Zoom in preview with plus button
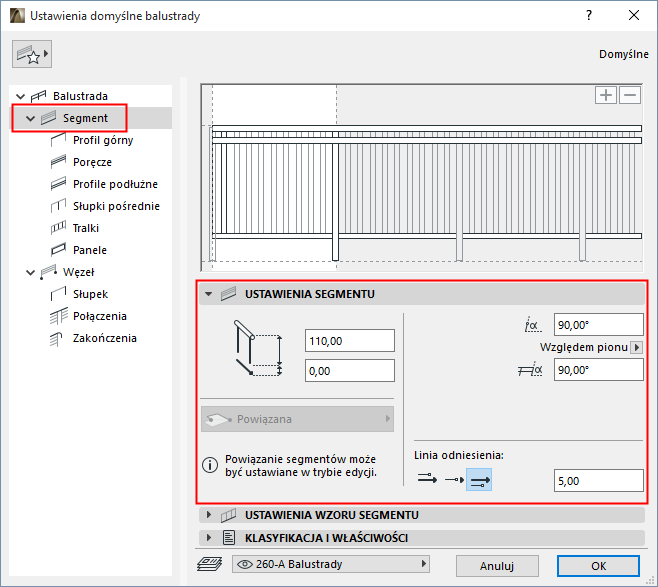The width and height of the screenshot is (658, 587). coord(606,95)
